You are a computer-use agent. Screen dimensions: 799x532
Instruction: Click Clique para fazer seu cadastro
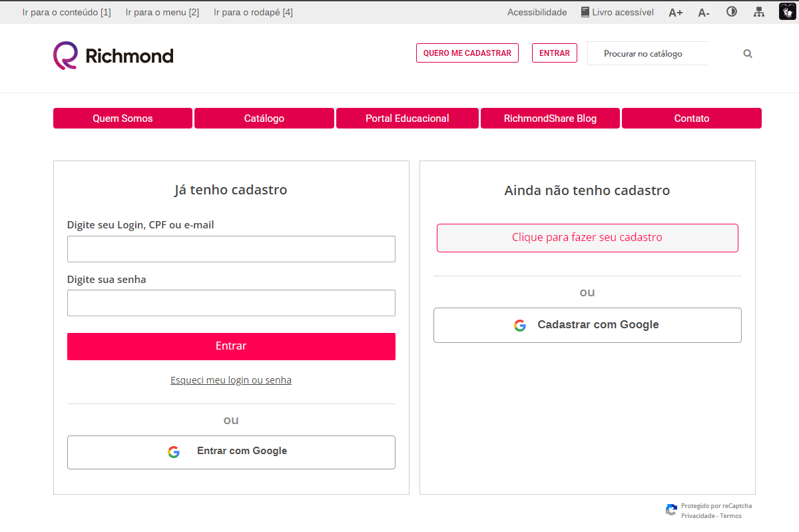pos(587,238)
